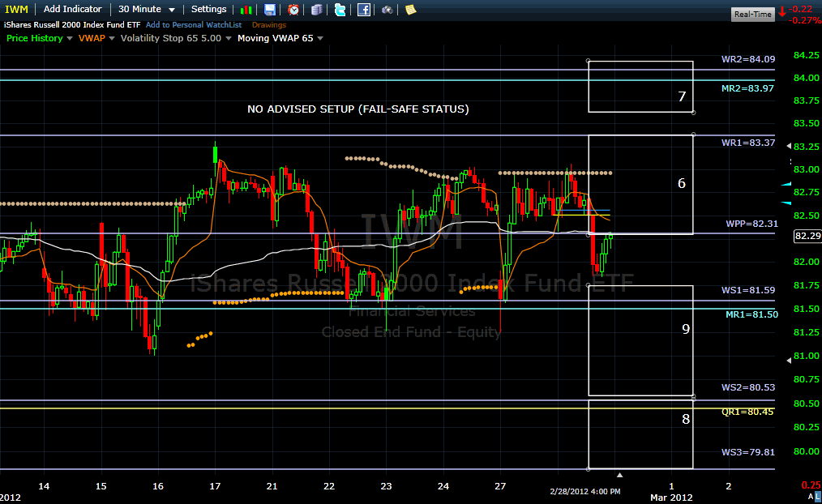Screen dimensions: 822x504
Task: Click Add to Personal WatchList link
Action: pos(194,24)
